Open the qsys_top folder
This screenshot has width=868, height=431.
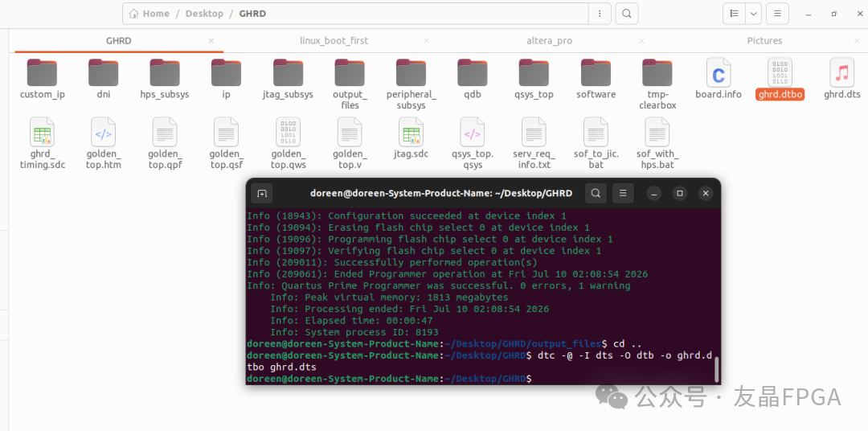point(534,79)
